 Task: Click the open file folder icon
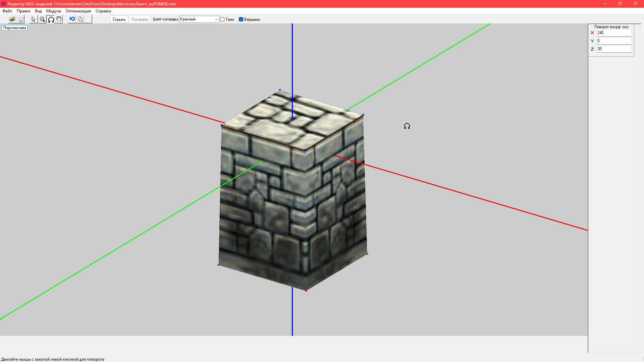[12, 19]
